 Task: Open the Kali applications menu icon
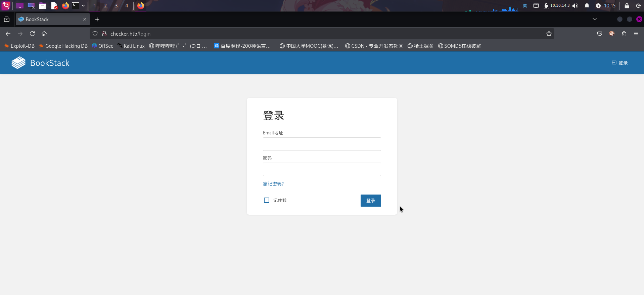6,5
